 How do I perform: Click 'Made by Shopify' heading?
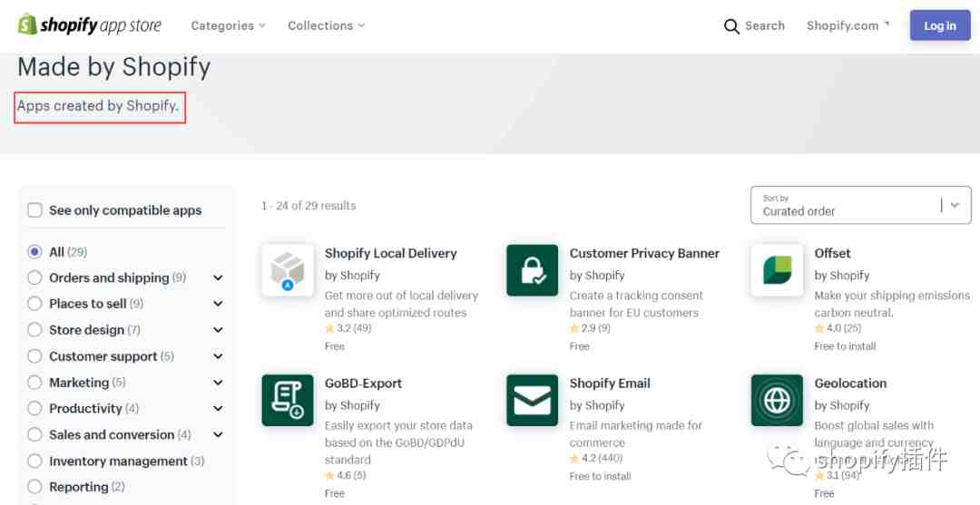(x=114, y=67)
